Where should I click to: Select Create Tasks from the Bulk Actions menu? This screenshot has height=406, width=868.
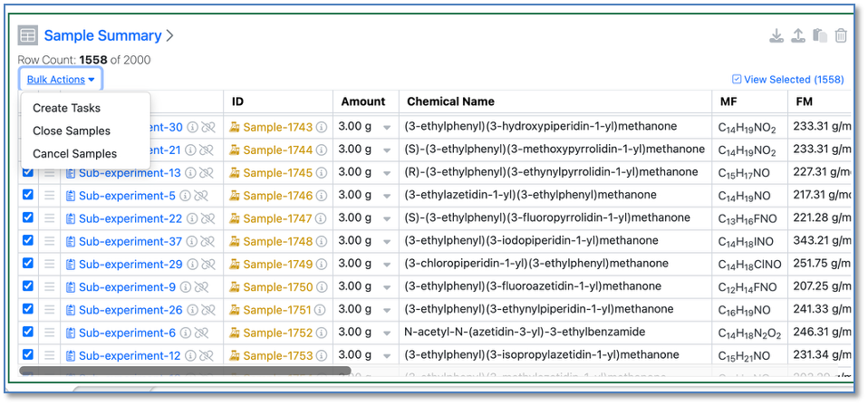66,108
